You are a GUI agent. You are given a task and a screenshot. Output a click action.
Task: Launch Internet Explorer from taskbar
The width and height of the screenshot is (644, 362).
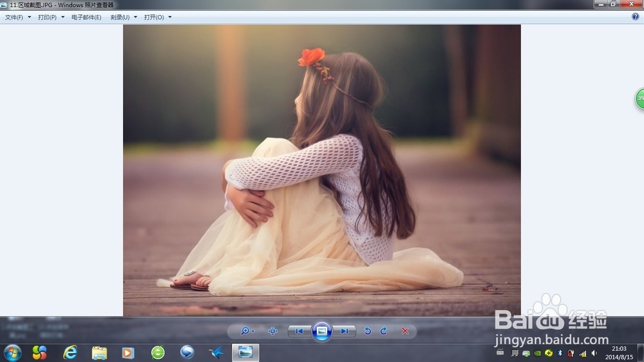coord(70,352)
